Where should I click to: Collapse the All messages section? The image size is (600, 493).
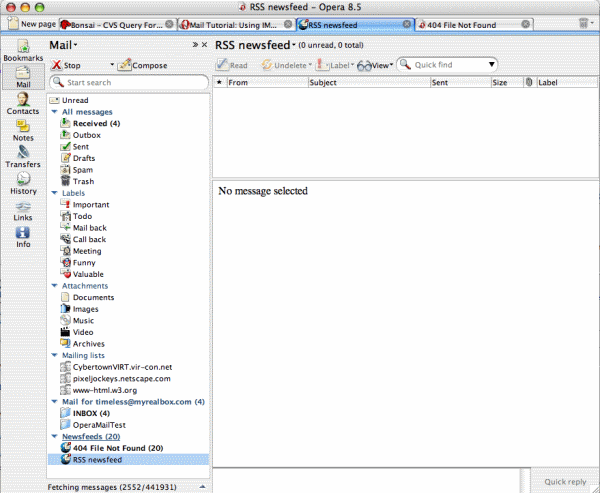[x=54, y=112]
